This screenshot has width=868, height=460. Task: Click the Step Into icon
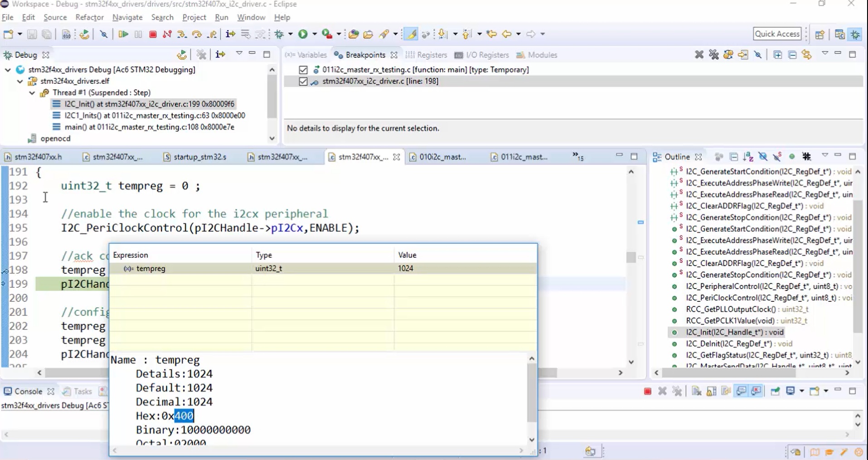point(182,34)
